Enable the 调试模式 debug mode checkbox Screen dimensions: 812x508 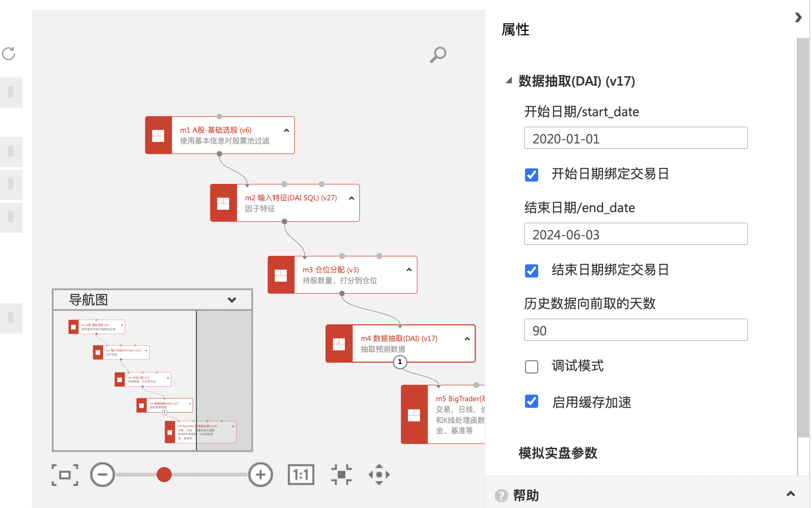coord(532,366)
